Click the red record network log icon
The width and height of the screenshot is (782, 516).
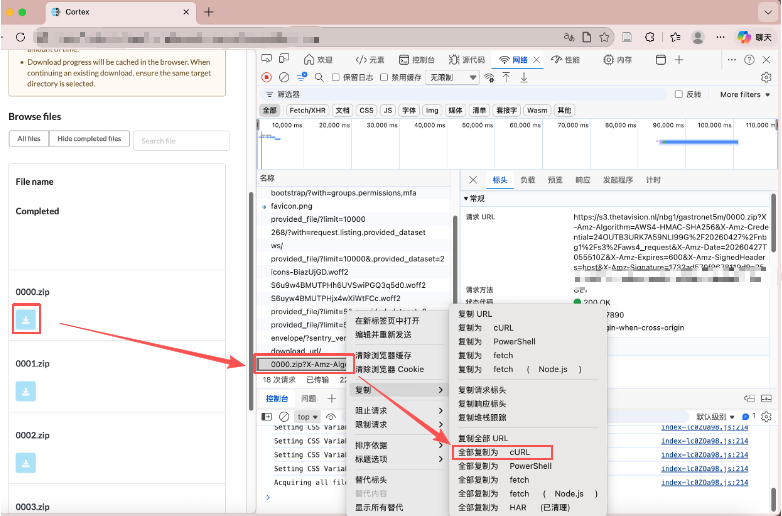(x=267, y=77)
